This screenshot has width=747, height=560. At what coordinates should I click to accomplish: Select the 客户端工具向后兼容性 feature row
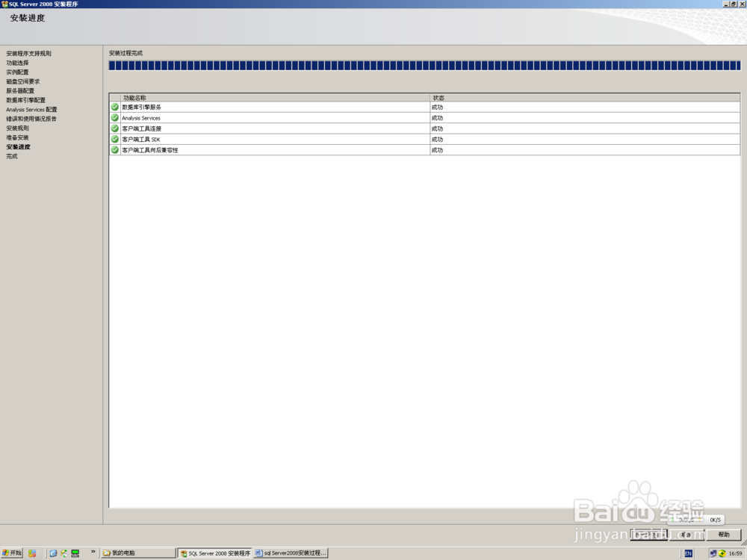pyautogui.click(x=425, y=150)
